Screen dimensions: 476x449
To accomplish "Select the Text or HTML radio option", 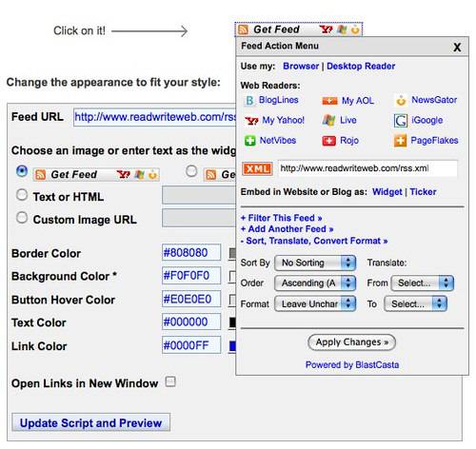I will [22, 195].
